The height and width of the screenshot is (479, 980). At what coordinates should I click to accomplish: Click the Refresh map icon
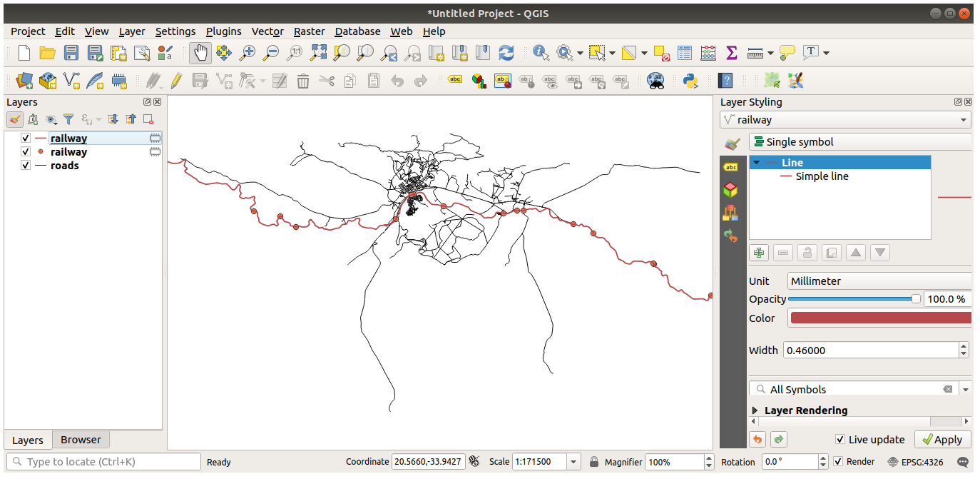(x=506, y=53)
